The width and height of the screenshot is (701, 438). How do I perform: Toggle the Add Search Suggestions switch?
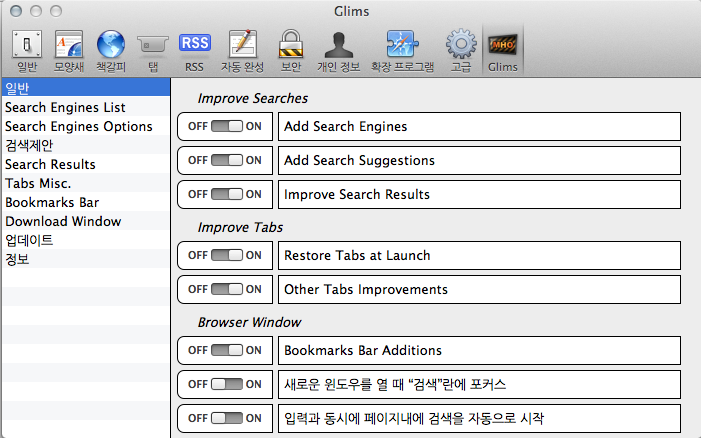(227, 160)
